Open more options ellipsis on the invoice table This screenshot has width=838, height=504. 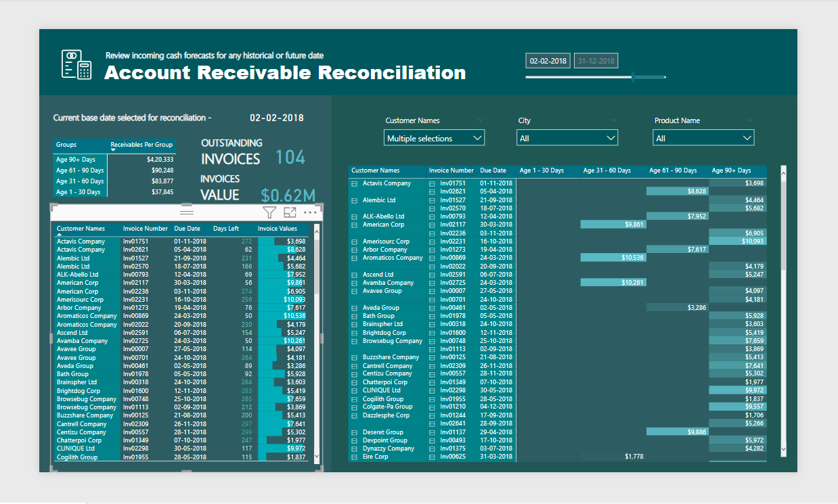(310, 212)
